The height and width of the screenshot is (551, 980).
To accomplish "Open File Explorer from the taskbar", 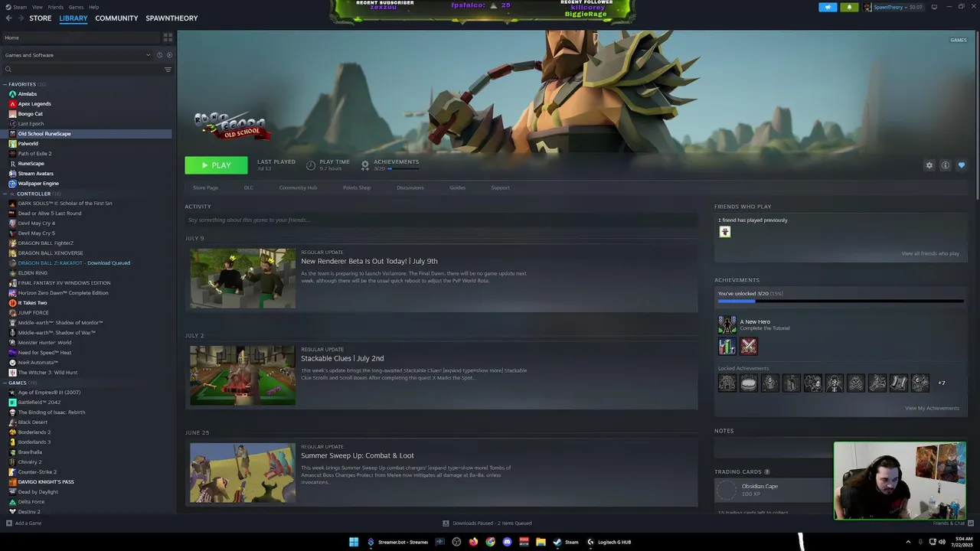I will [x=541, y=542].
